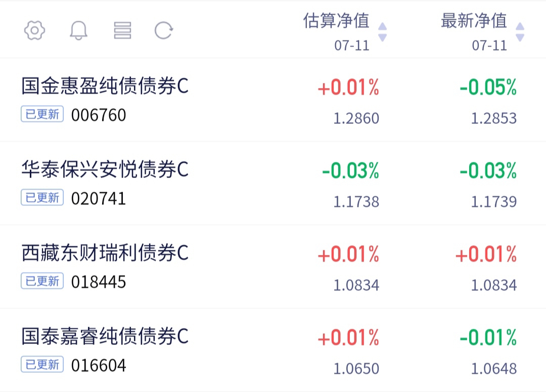Open fund 华泰保兴安悦债券C
546x392 pixels.
click(x=105, y=169)
